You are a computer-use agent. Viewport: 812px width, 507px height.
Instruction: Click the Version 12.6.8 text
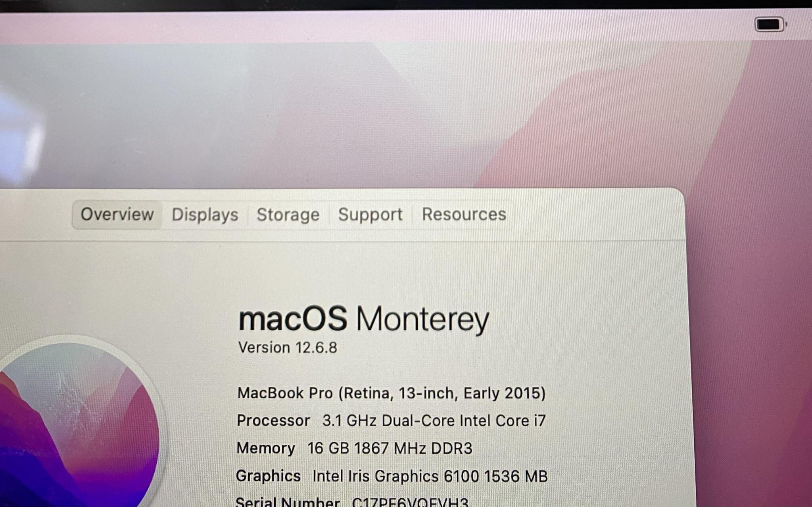tap(288, 348)
